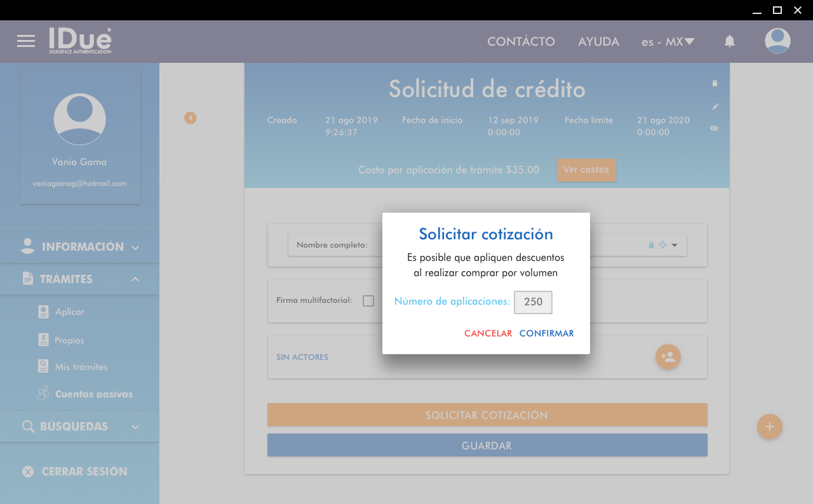Collapse the TRÁMITES sidebar section
This screenshot has height=504, width=813.
pos(80,279)
